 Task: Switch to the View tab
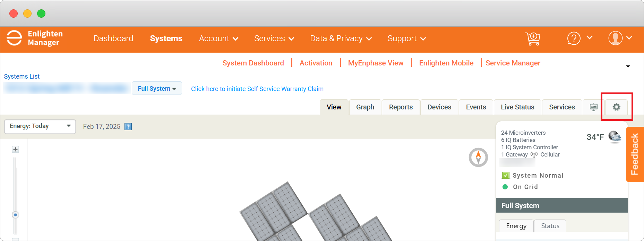[334, 107]
